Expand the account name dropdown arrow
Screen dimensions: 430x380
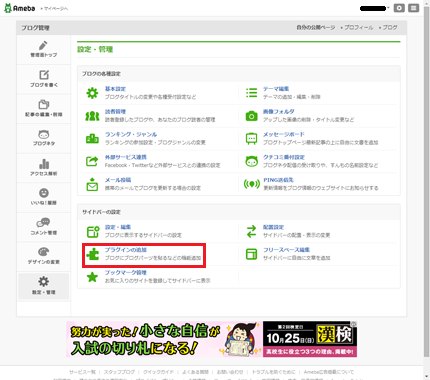coord(388,8)
